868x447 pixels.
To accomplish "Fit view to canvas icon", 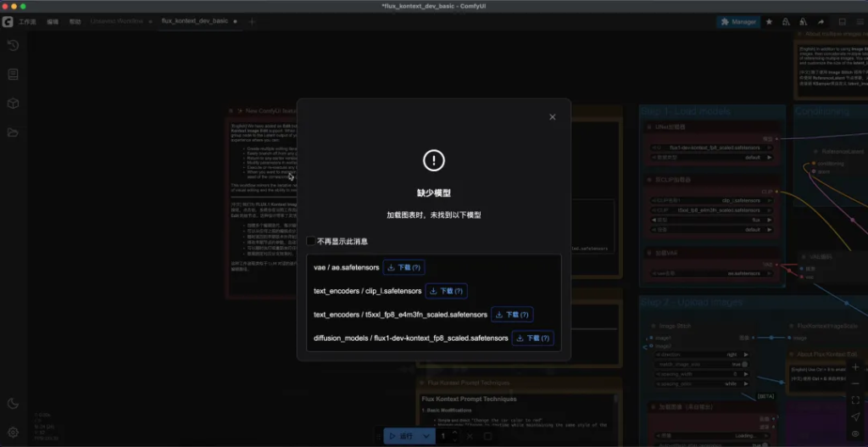I will [855, 400].
